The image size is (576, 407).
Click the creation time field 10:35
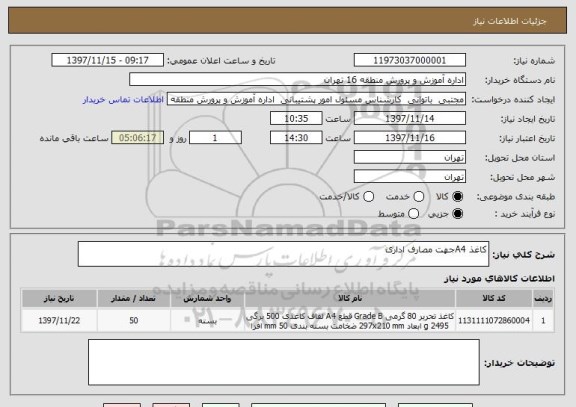(x=296, y=119)
